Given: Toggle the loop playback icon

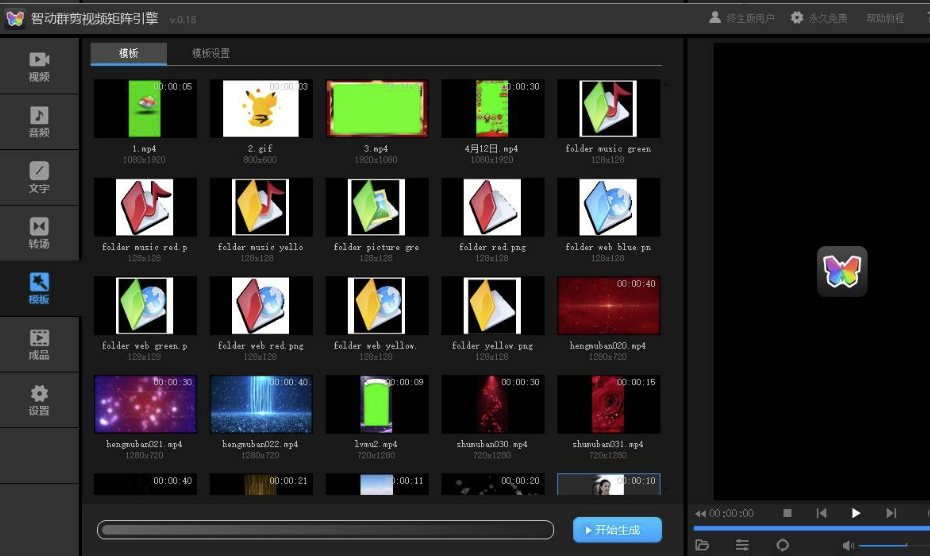Looking at the screenshot, I should click(x=782, y=545).
